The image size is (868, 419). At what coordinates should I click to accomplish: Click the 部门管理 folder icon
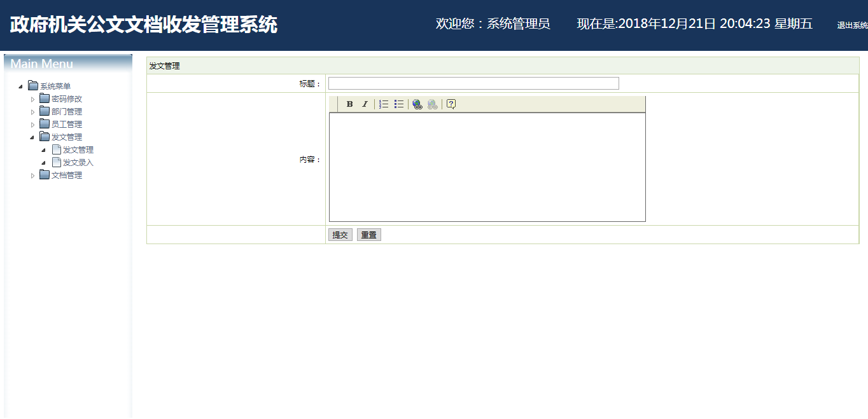point(45,111)
